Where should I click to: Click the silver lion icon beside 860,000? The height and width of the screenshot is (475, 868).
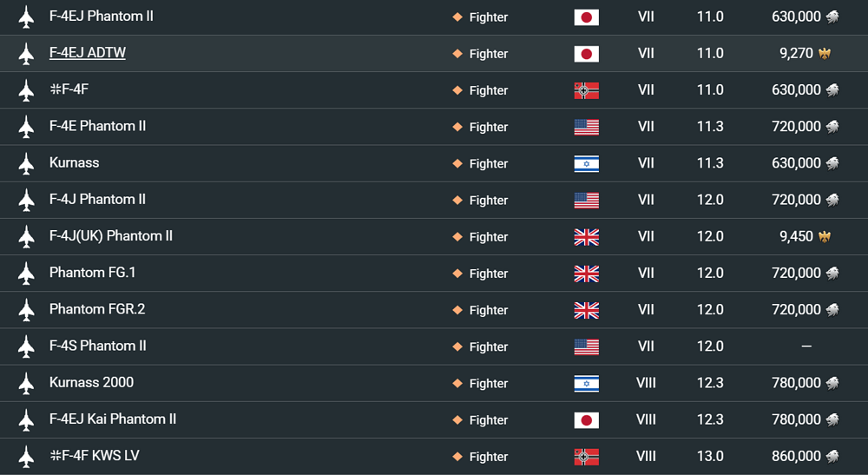pos(832,456)
